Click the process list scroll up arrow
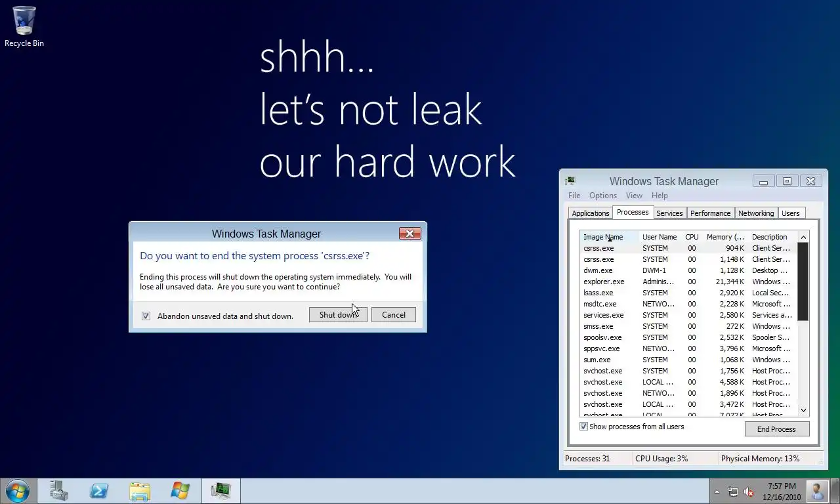Image resolution: width=840 pixels, height=504 pixels. (803, 237)
